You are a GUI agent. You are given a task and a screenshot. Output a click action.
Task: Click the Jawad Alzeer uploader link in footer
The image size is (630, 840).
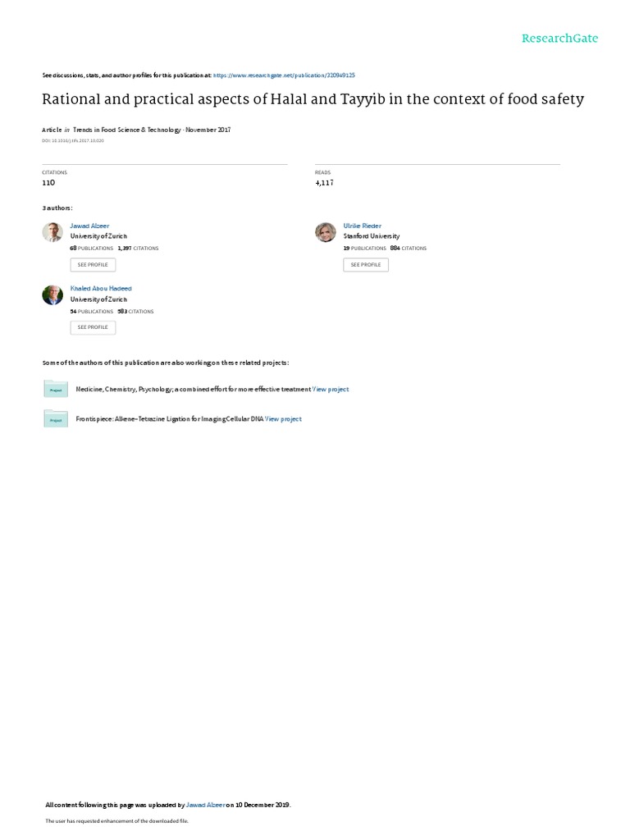click(205, 805)
